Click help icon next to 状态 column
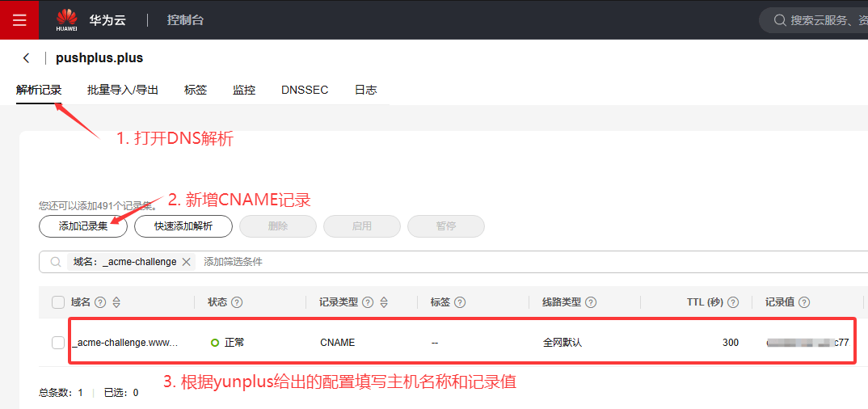 click(x=237, y=302)
